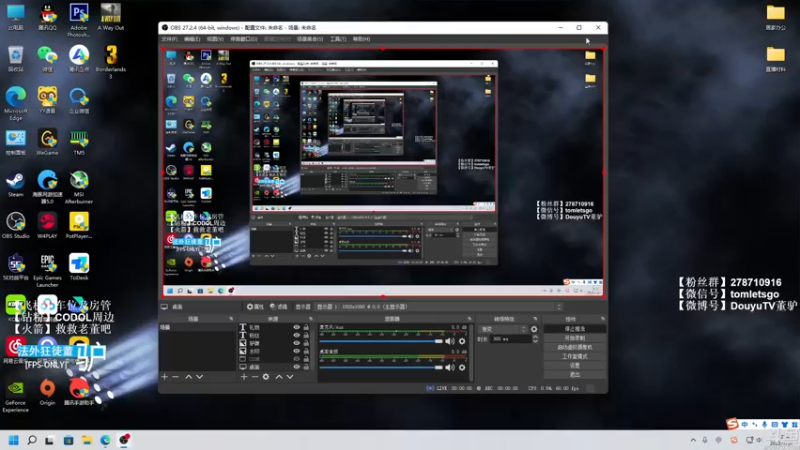The height and width of the screenshot is (450, 800).
Task: Toggle lock icon of 礼物 source
Action: click(306, 327)
